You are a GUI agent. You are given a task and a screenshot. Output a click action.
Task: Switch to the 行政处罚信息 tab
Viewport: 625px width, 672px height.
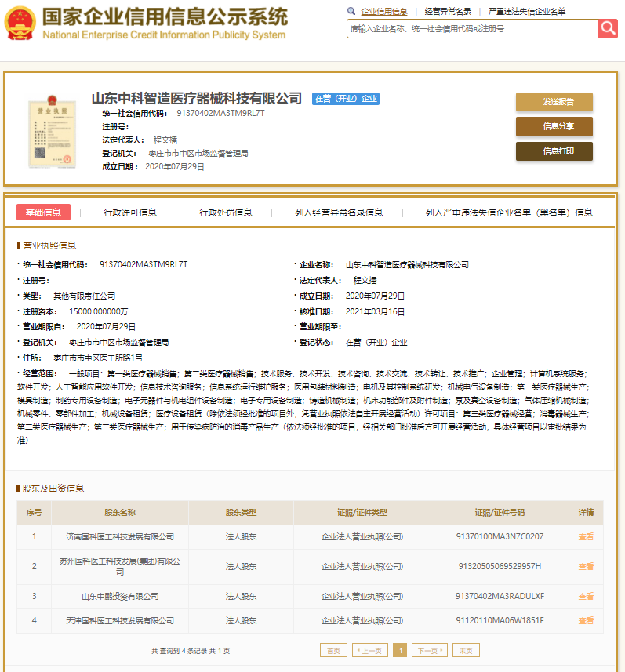226,212
